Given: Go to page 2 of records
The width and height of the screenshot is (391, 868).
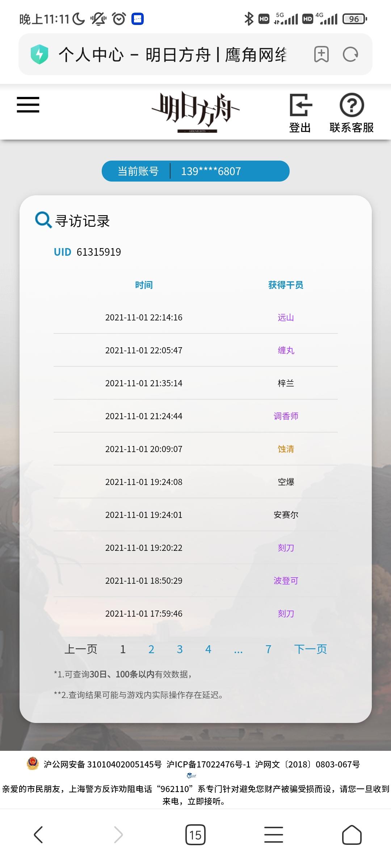Looking at the screenshot, I should [151, 649].
